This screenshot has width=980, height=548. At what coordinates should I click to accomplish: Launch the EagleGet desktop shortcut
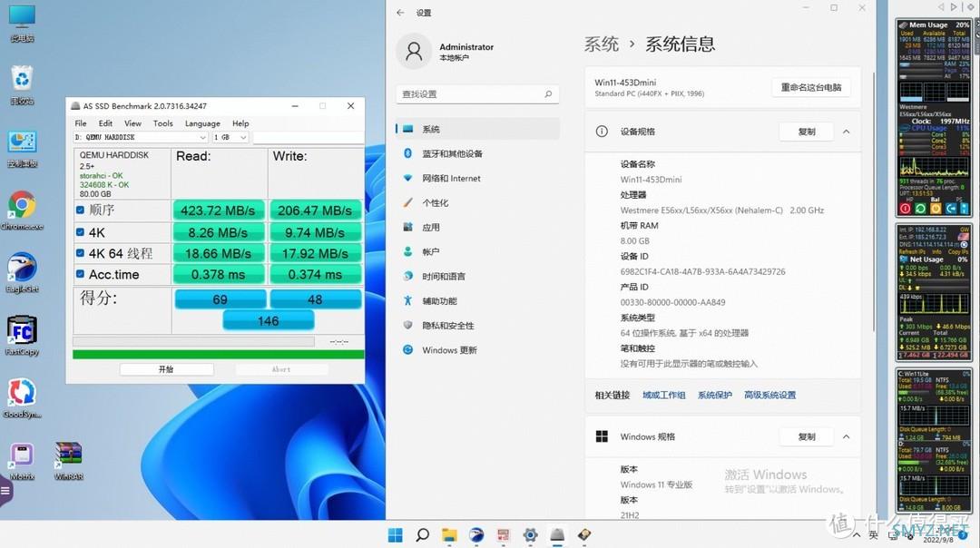click(22, 272)
